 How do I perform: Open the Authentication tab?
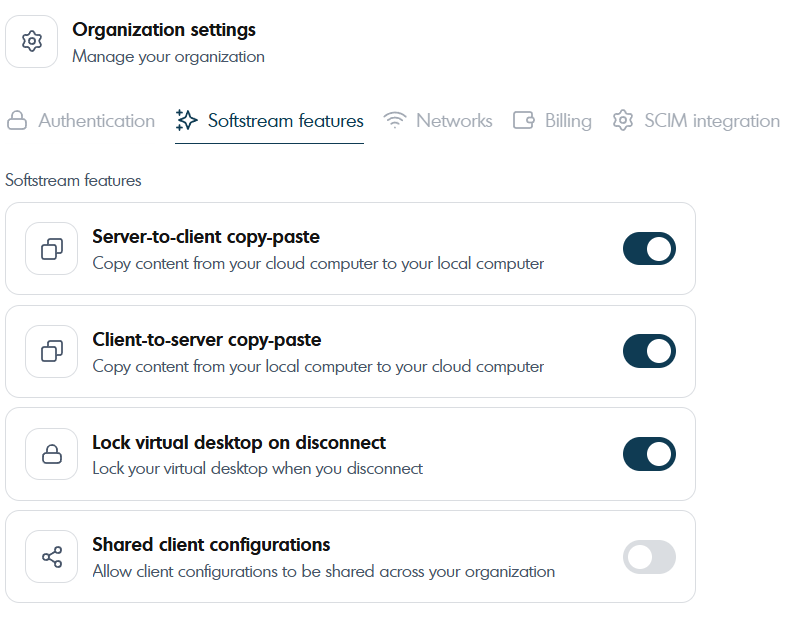81,121
